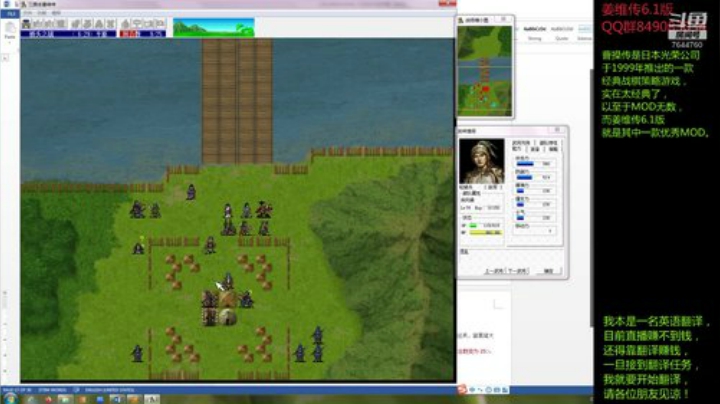Close the game window with red X
This screenshot has width=720, height=404.
click(447, 4)
